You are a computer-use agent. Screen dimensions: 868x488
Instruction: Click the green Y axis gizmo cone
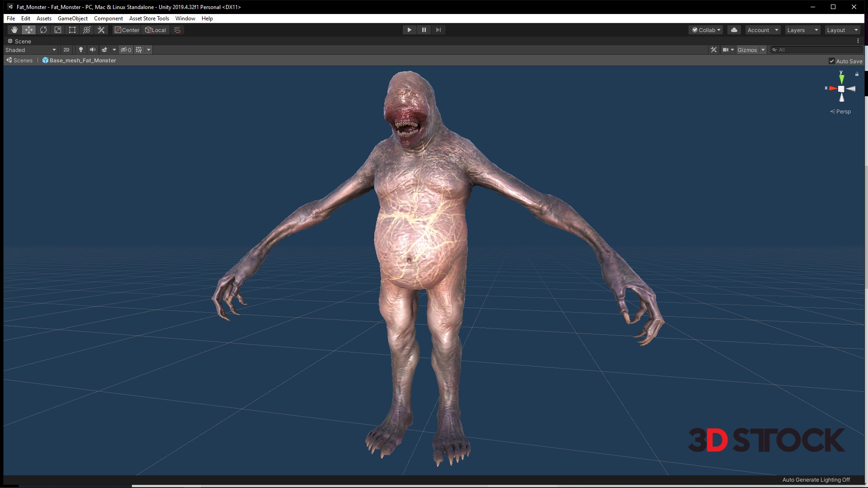[841, 79]
